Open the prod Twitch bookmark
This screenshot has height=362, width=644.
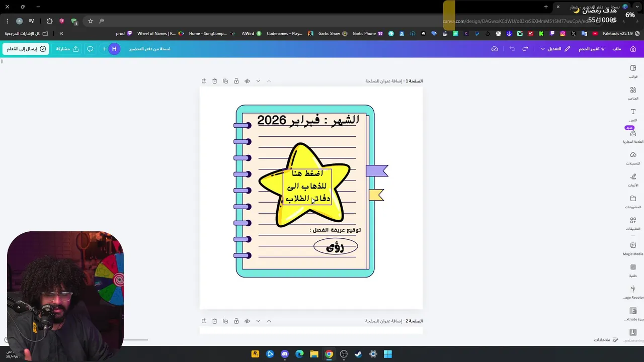(x=124, y=34)
